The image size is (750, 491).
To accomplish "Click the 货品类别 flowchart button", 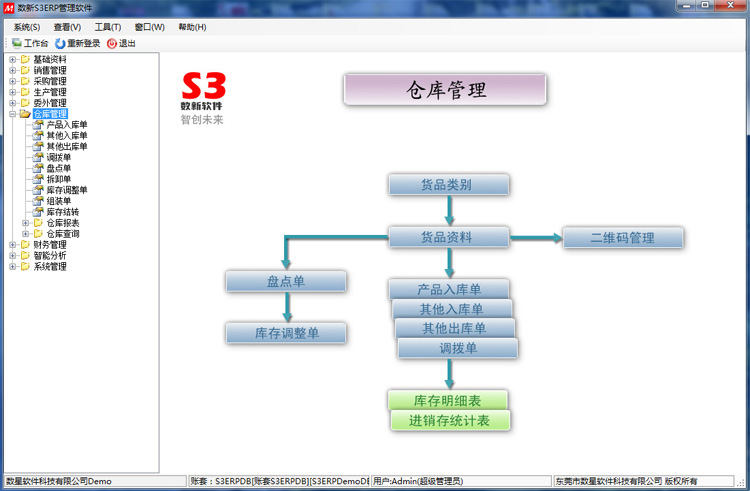I will pos(449,185).
